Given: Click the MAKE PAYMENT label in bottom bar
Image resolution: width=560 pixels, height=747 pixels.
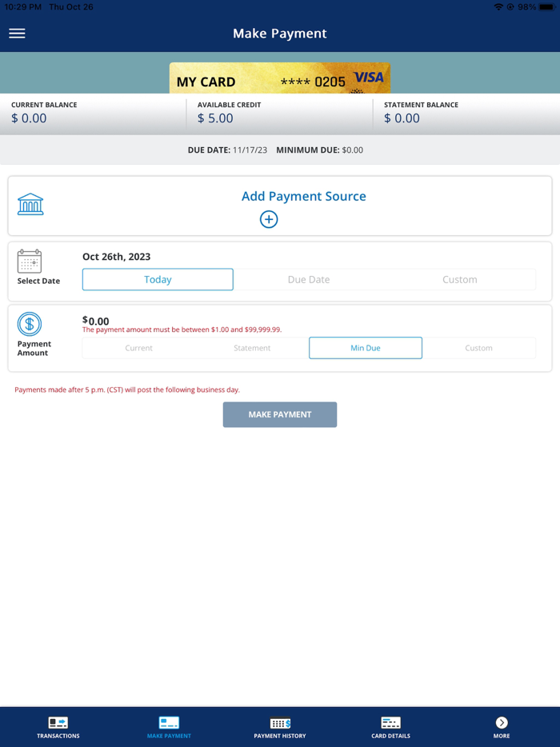Looking at the screenshot, I should (169, 736).
